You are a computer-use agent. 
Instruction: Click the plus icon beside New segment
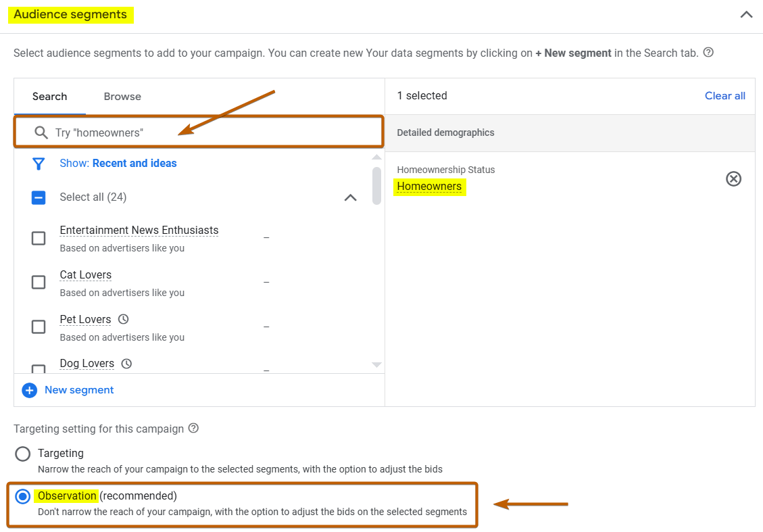click(x=29, y=390)
